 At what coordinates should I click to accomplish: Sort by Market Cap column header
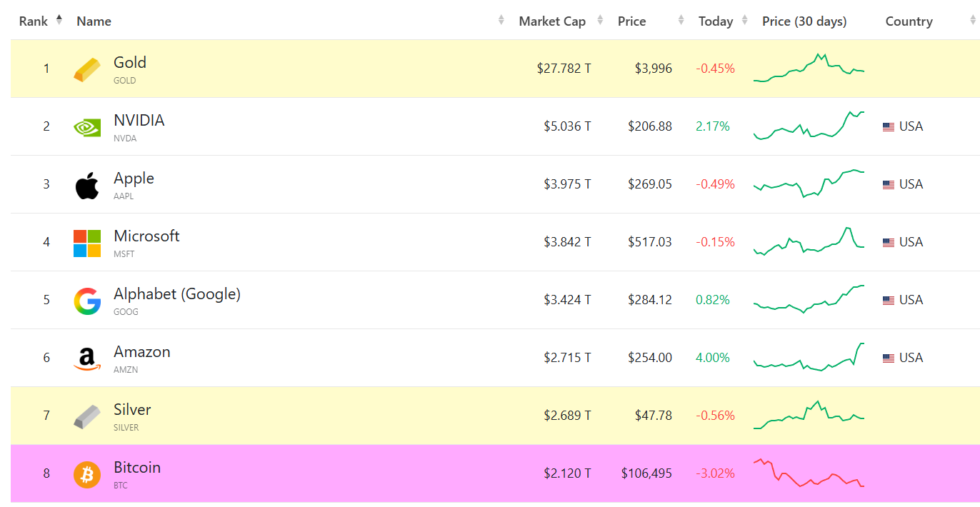coord(552,21)
